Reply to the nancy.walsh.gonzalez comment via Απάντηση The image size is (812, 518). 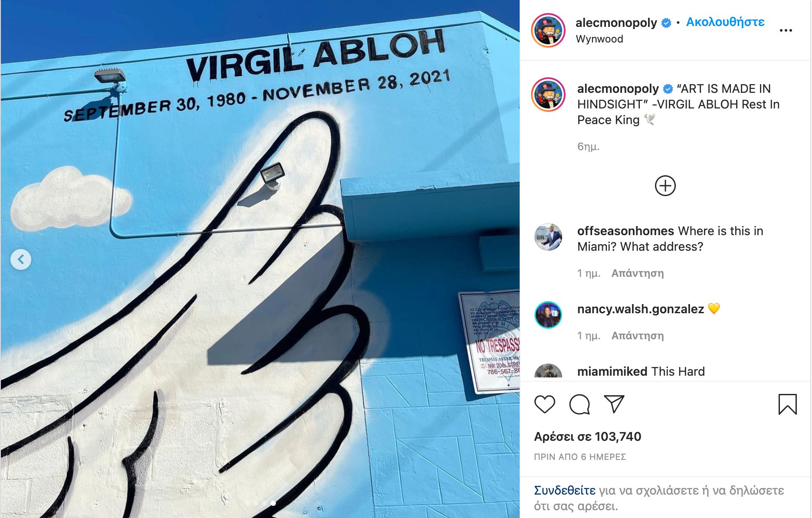point(638,336)
